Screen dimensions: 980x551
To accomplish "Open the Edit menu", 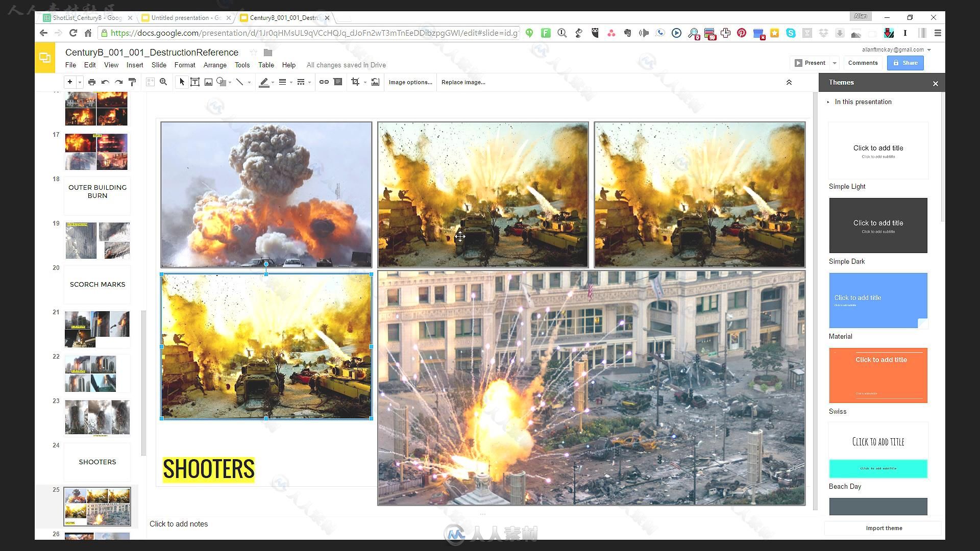I will click(90, 65).
